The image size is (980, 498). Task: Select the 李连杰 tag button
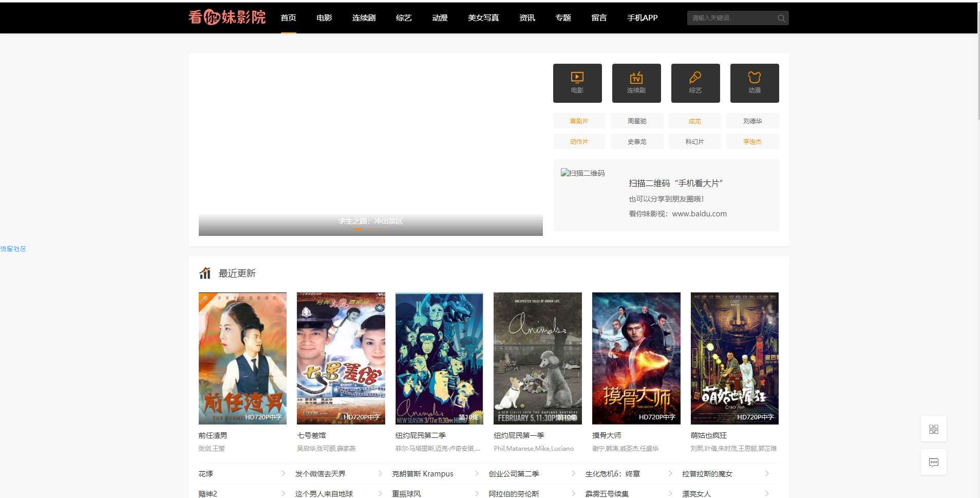pos(752,142)
